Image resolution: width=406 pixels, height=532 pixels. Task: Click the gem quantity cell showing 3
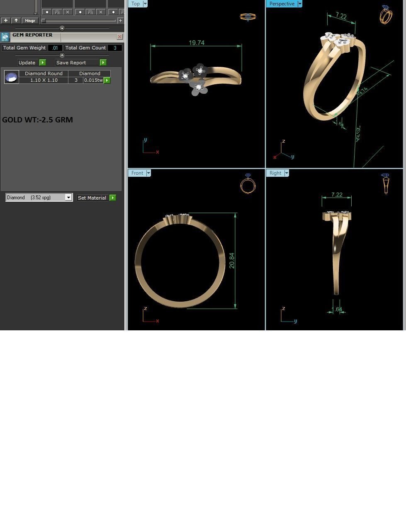(76, 80)
